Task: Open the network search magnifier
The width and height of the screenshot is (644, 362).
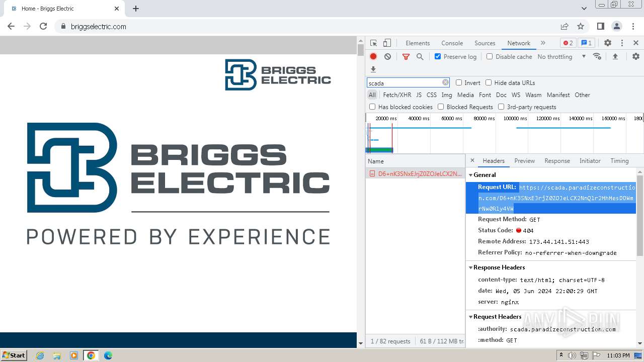Action: (420, 57)
